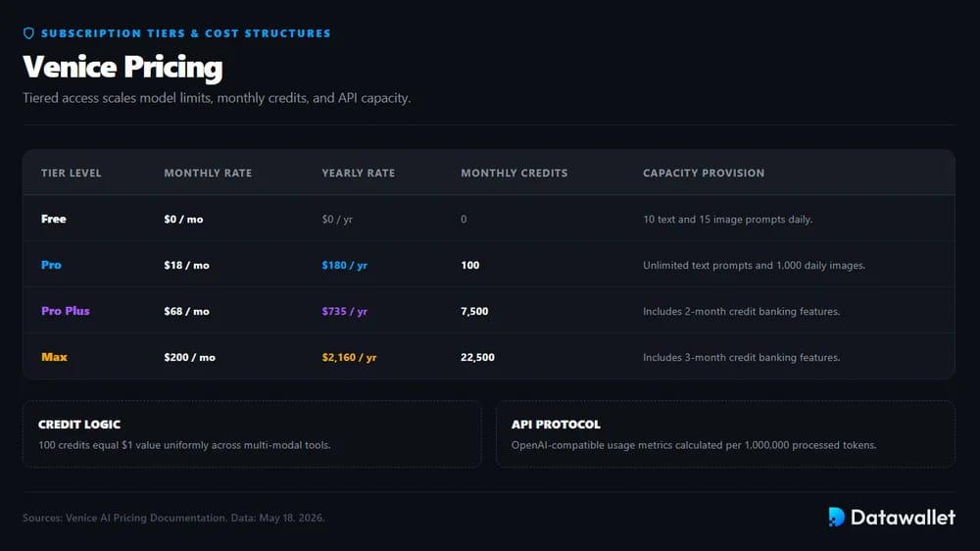Click the Datawallet logo icon
Image resolution: width=980 pixels, height=551 pixels.
(x=836, y=517)
